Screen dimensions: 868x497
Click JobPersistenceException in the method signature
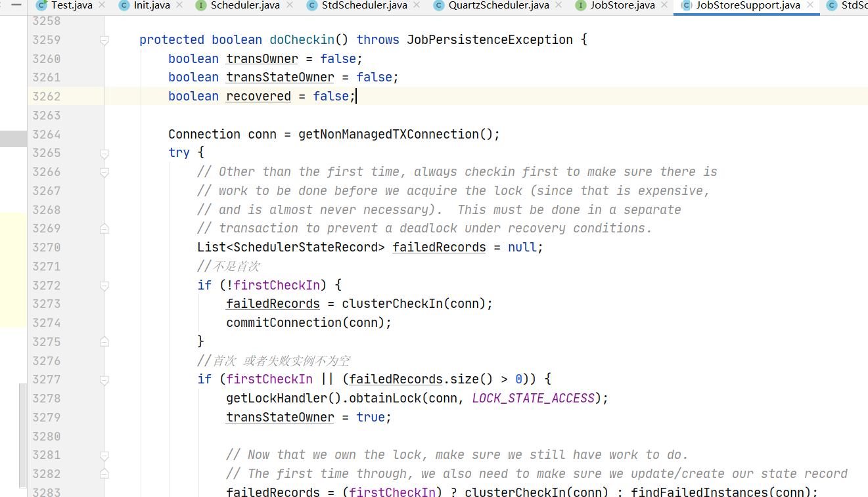tap(490, 40)
